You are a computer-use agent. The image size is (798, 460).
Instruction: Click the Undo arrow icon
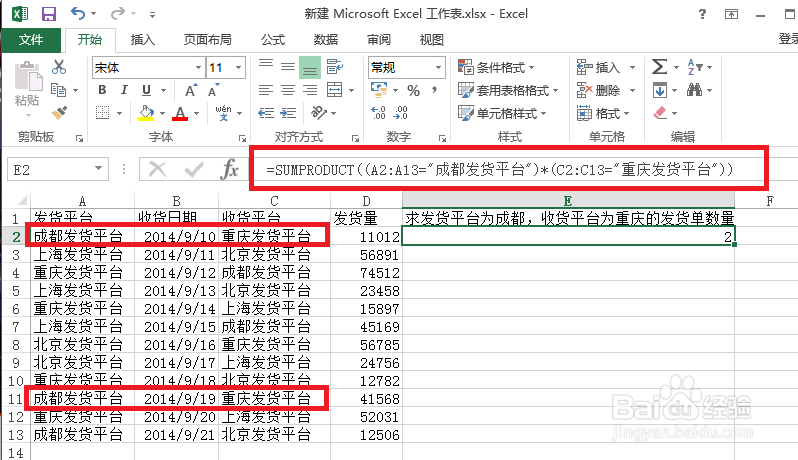click(78, 13)
